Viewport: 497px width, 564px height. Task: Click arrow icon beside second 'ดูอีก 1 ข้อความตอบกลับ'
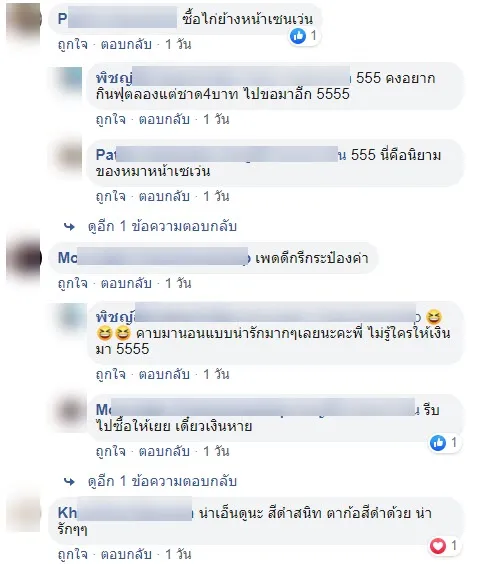click(69, 481)
